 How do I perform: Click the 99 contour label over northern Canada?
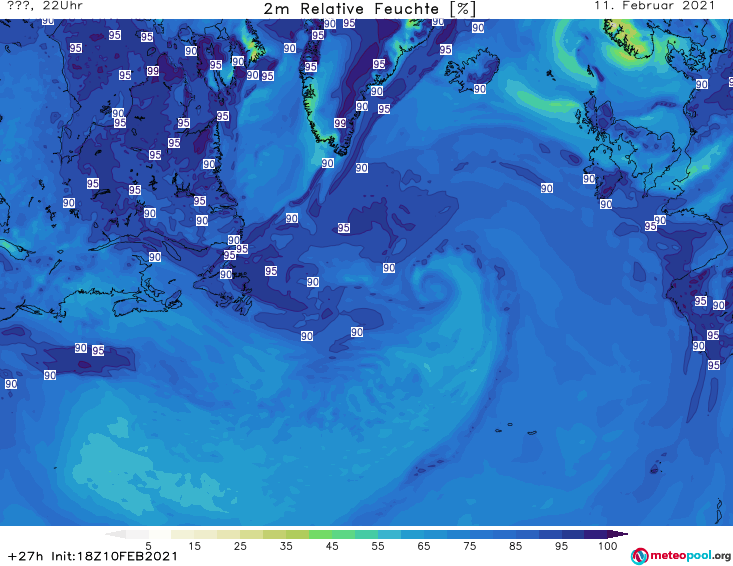(153, 71)
